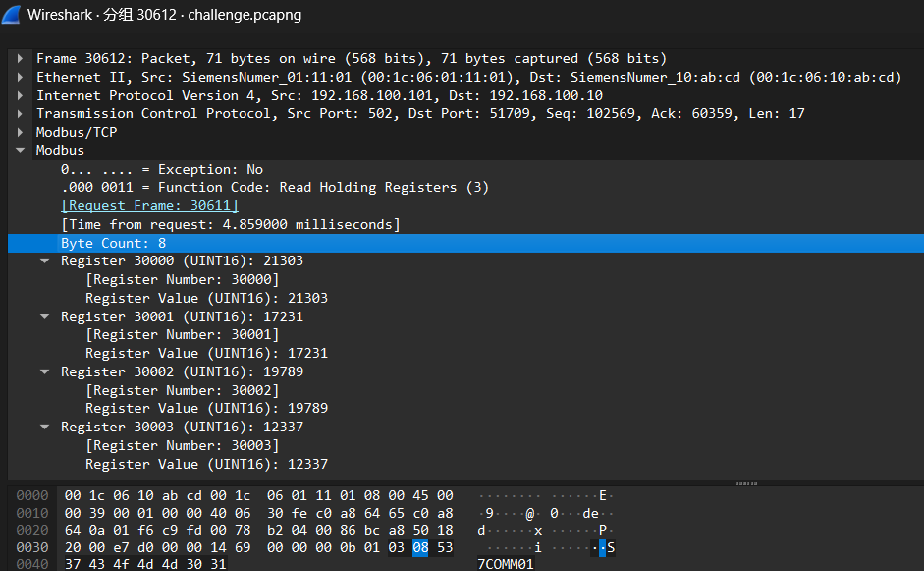Collapse Register 30001 entry
The width and height of the screenshot is (924, 571).
[45, 316]
